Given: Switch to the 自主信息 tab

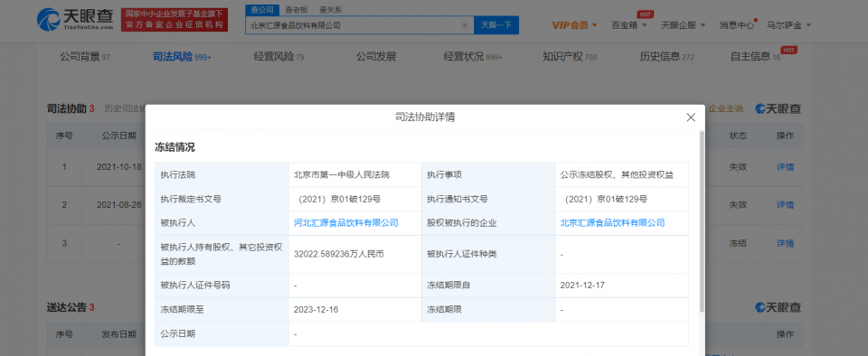Looking at the screenshot, I should [756, 57].
